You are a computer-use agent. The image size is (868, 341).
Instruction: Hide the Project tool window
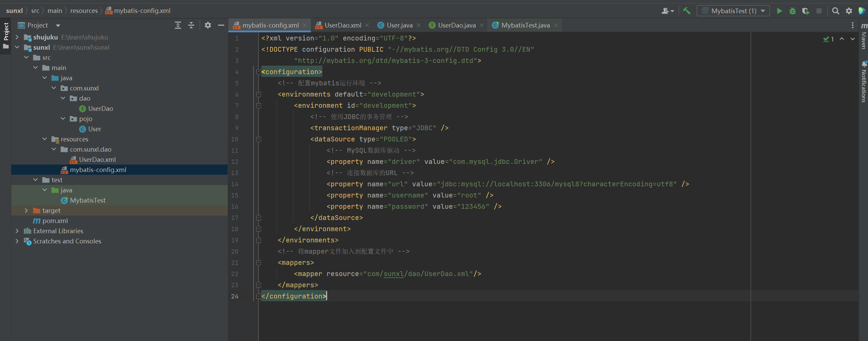221,25
